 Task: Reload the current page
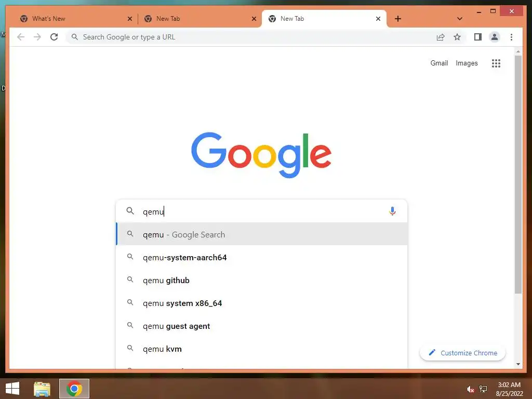pyautogui.click(x=54, y=37)
